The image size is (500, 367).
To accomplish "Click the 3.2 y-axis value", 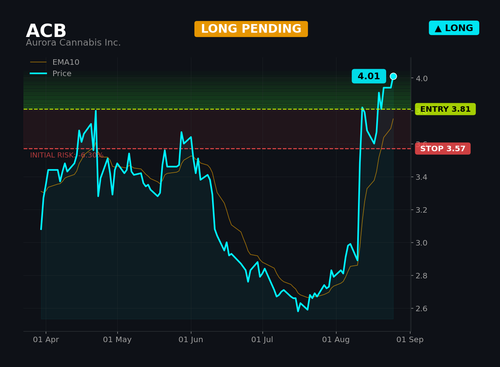I will (x=421, y=210).
